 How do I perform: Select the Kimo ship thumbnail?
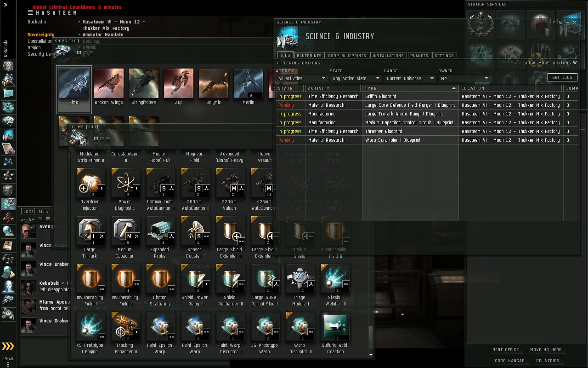[x=74, y=89]
